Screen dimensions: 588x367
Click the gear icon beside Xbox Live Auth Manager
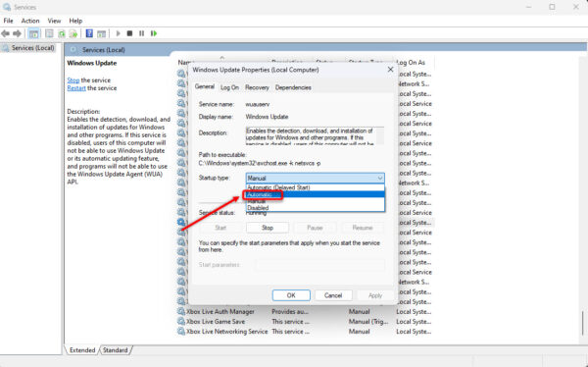coord(181,312)
